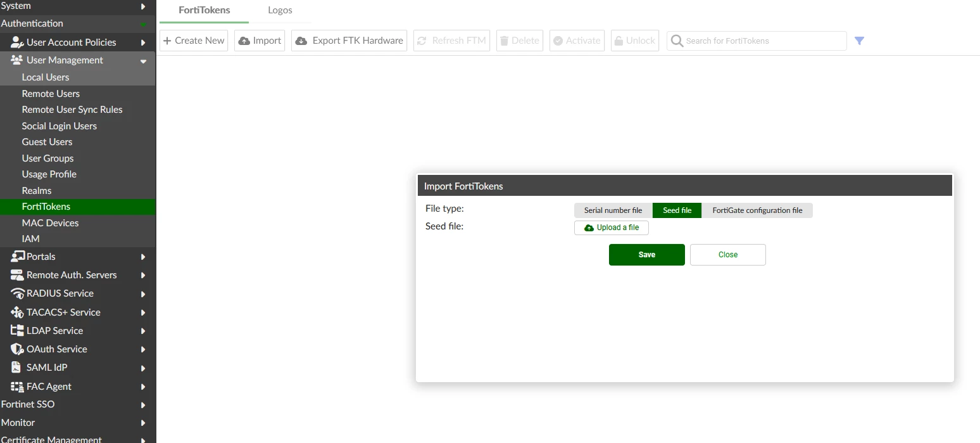Click the Portals sidebar icon

click(18, 257)
